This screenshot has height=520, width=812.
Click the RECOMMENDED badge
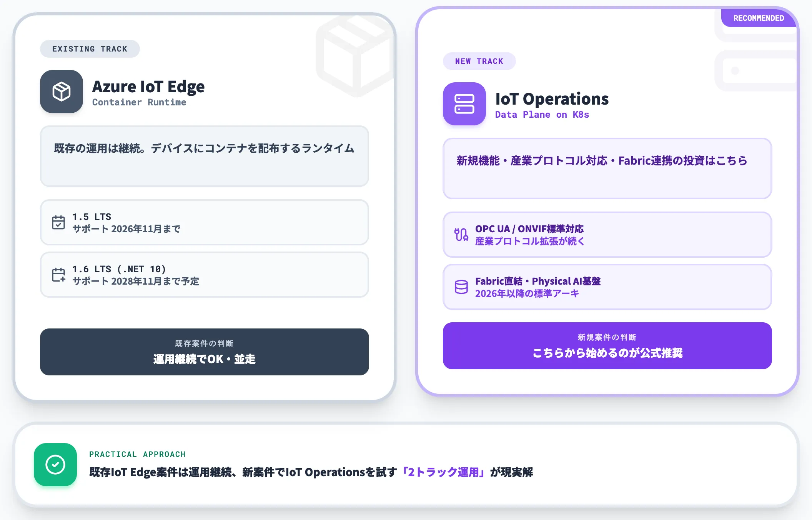coord(759,18)
